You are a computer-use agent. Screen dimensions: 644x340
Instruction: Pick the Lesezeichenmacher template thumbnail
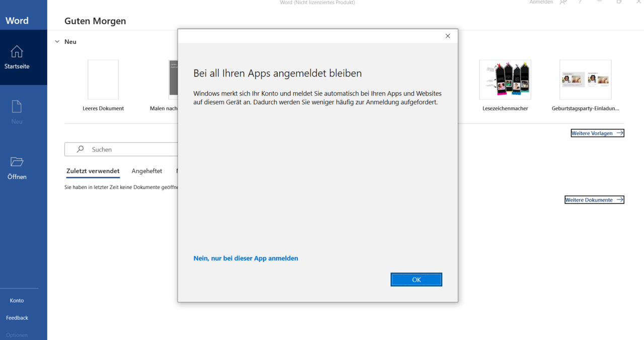coord(505,80)
